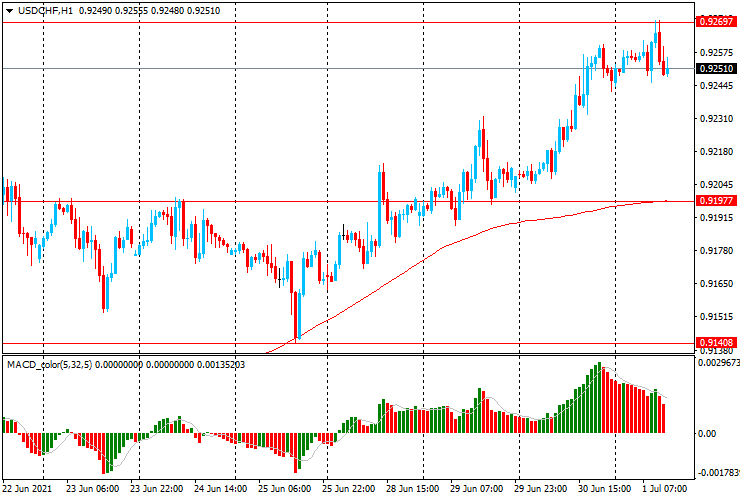740x500 pixels.
Task: Select the 0.92180 price scale value
Action: [x=716, y=152]
